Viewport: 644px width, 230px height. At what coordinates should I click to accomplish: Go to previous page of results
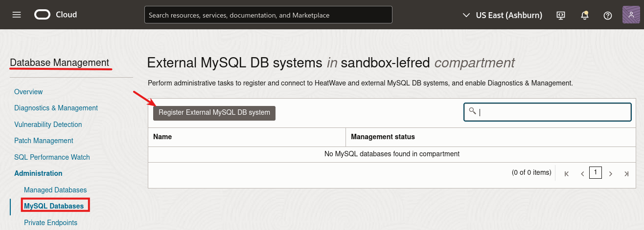click(582, 173)
